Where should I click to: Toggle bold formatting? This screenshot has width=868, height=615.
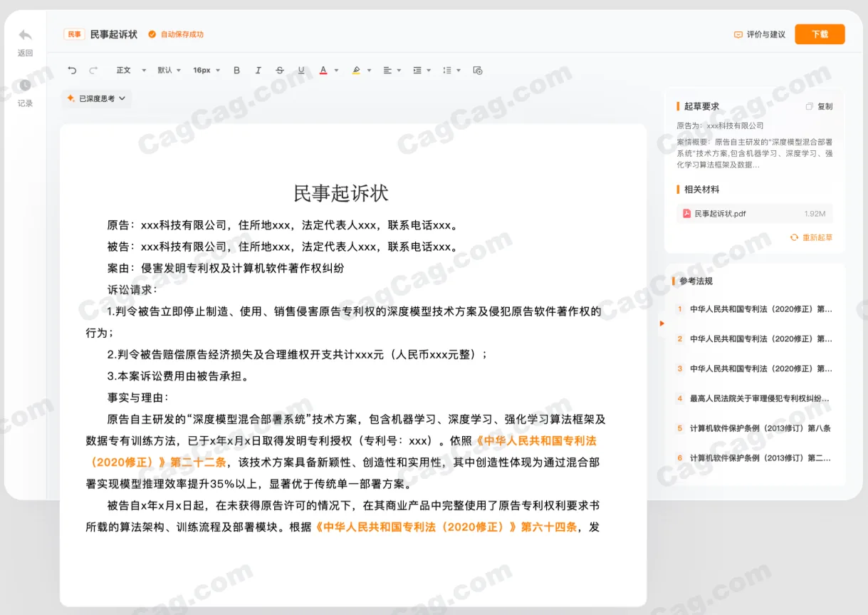pyautogui.click(x=237, y=70)
